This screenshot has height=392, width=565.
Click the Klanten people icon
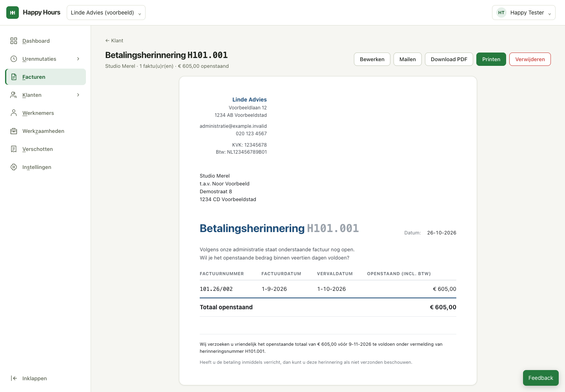[x=14, y=95]
